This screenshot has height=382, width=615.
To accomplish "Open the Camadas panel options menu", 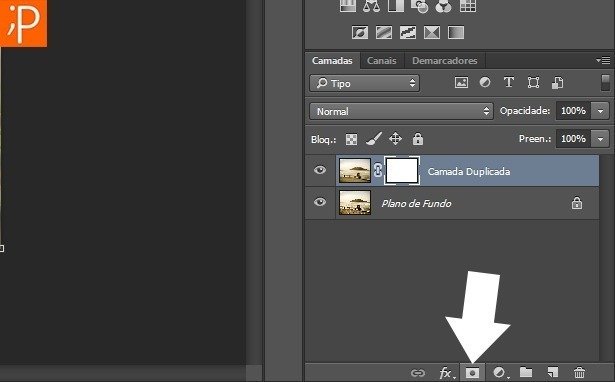I will pyautogui.click(x=603, y=60).
